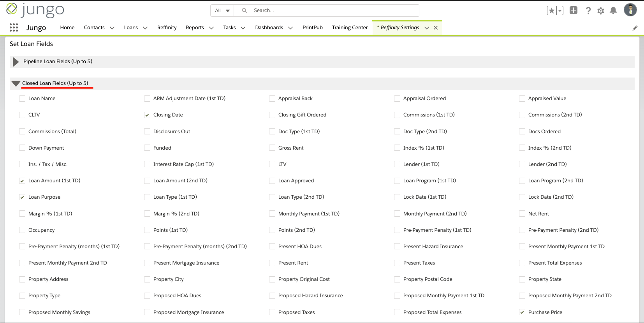Open the Training Center link

350,28
